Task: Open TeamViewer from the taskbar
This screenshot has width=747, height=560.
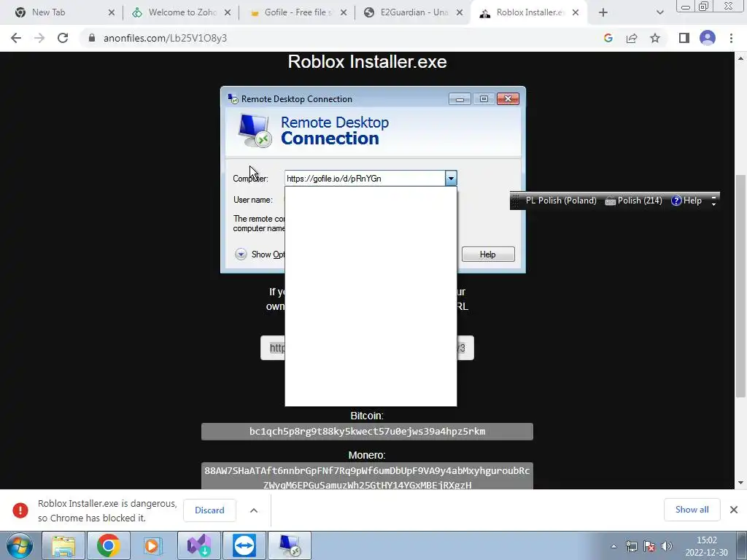Action: pyautogui.click(x=244, y=545)
